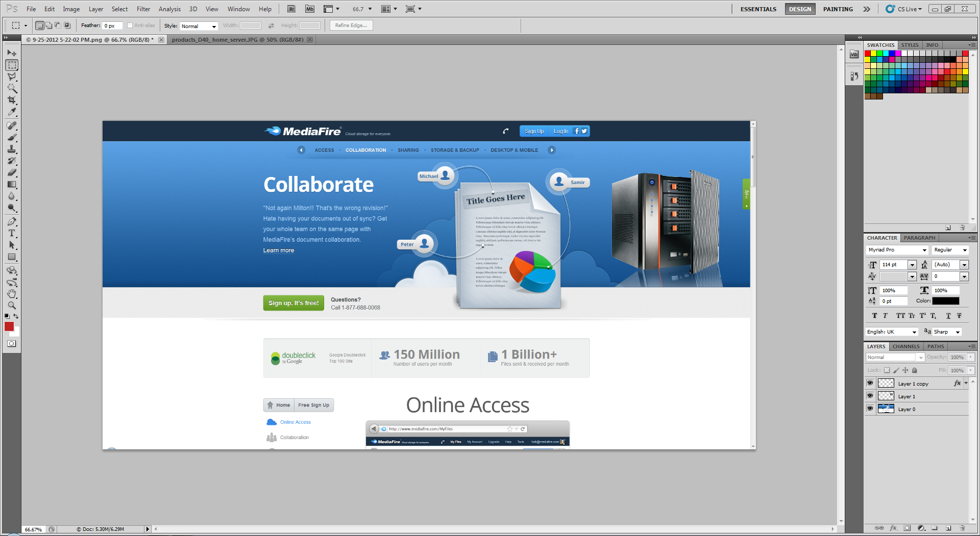Launch Adobe Bridge from the top bar
The height and width of the screenshot is (536, 980).
coord(291,9)
